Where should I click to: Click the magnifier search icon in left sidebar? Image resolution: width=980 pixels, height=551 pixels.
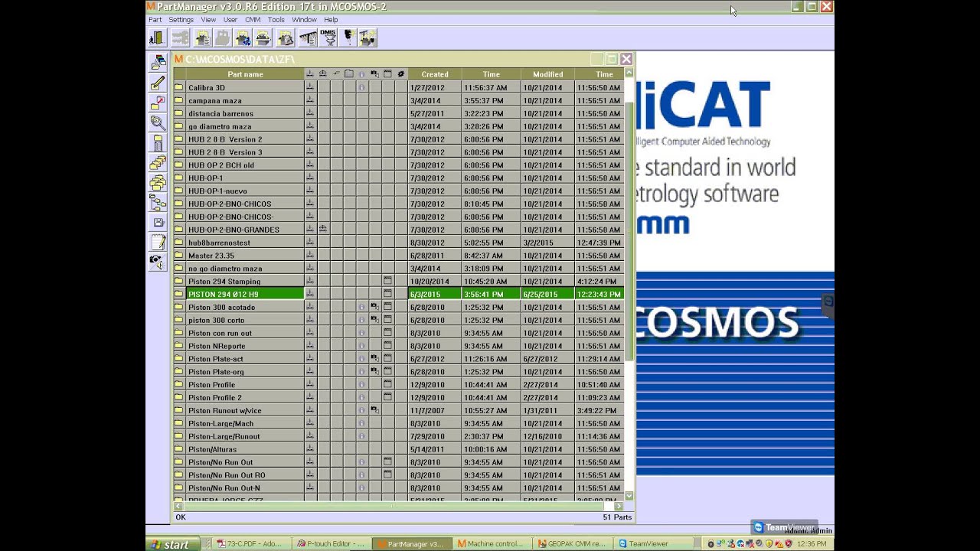click(x=158, y=122)
